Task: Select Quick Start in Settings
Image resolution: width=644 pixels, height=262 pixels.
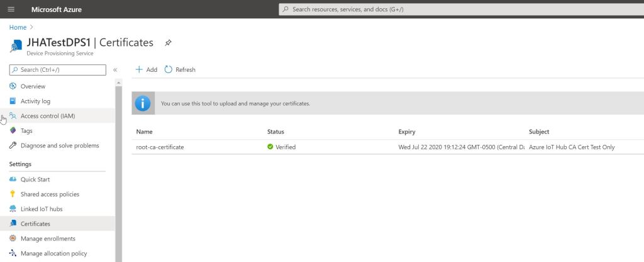Action: pos(35,179)
